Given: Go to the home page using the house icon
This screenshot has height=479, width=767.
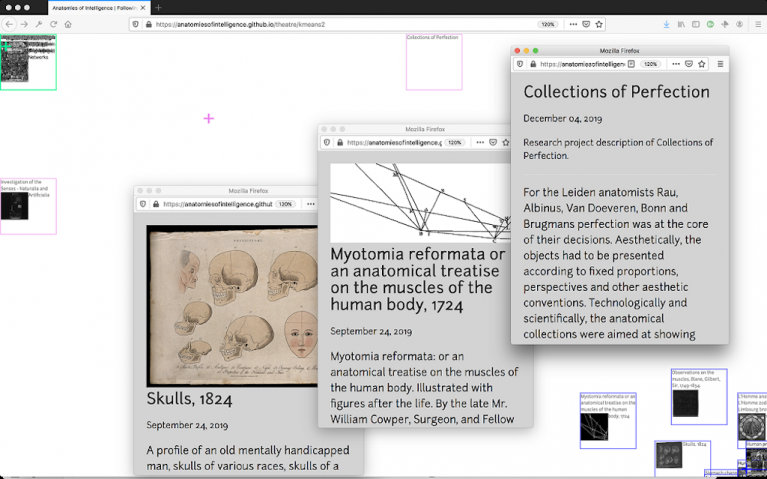Looking at the screenshot, I should click(x=68, y=24).
